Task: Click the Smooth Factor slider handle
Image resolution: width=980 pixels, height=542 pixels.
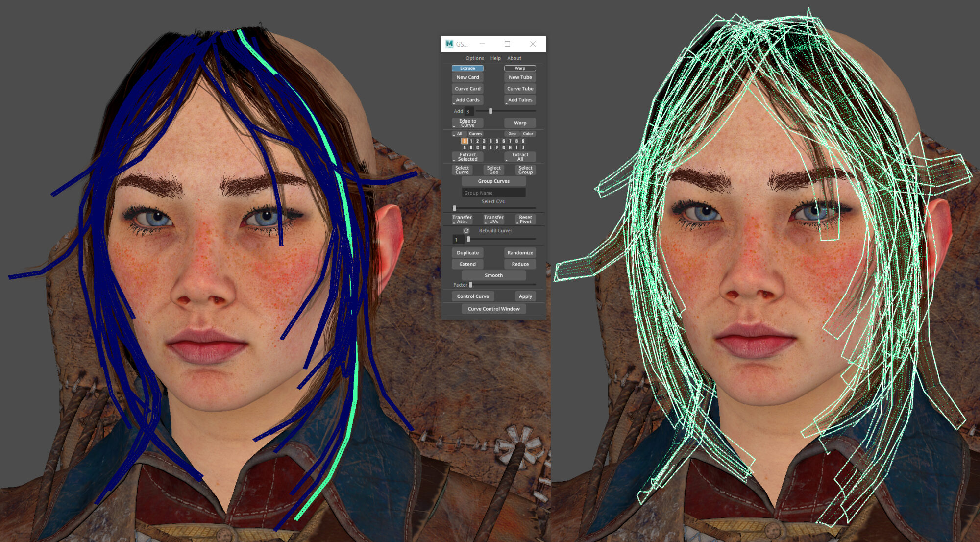Action: click(470, 285)
